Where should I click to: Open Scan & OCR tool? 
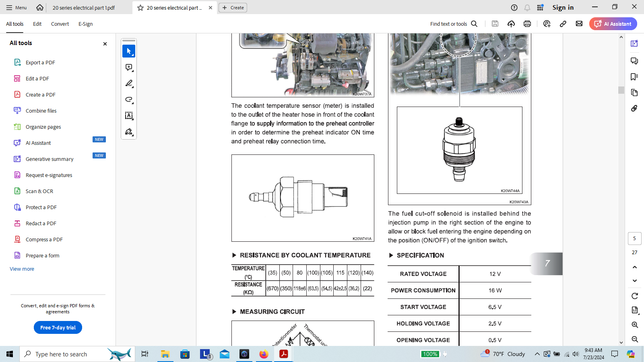pos(39,191)
